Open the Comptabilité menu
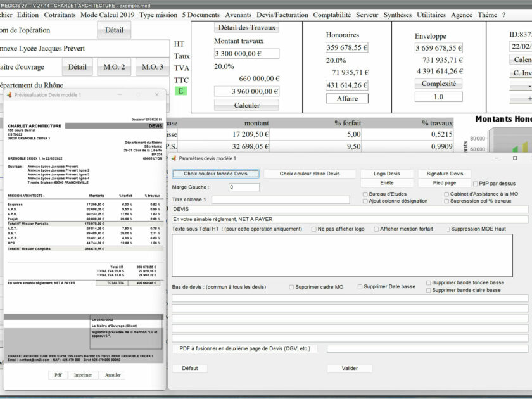The image size is (532, 399). (x=332, y=15)
